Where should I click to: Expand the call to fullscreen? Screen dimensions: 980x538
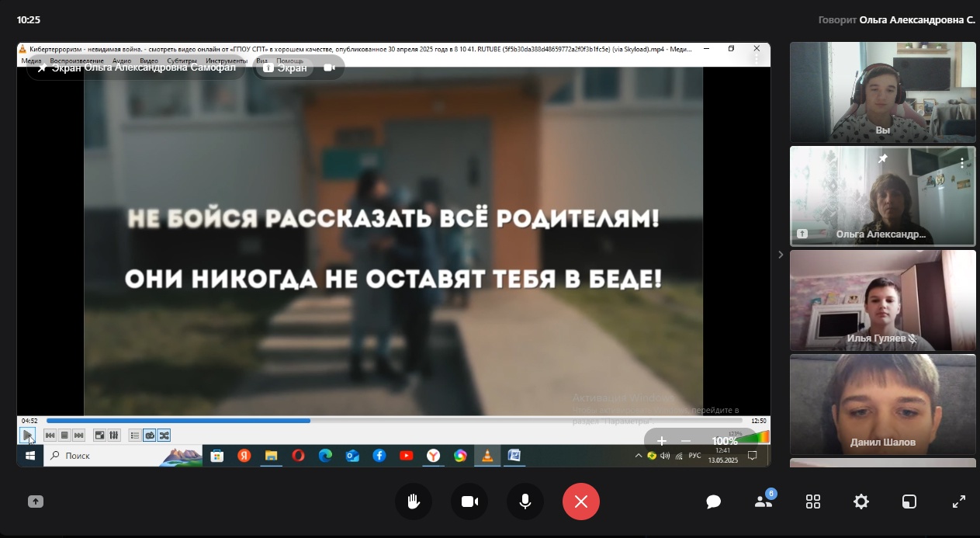pyautogui.click(x=959, y=502)
